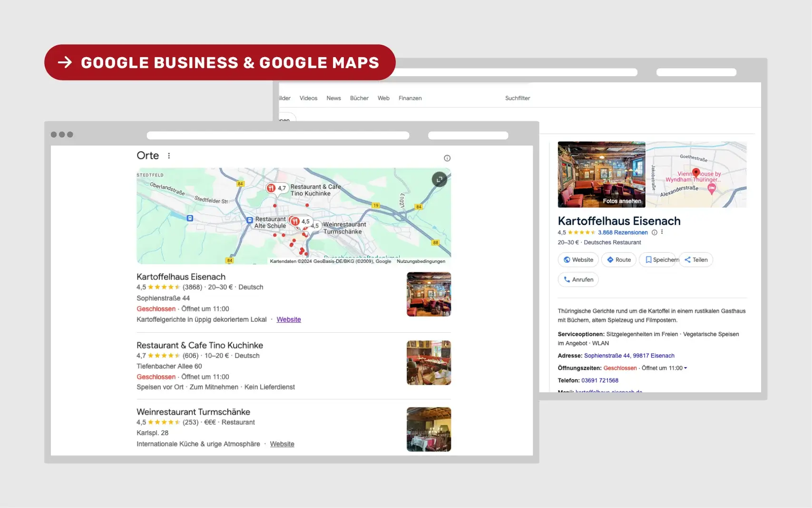Click the red location pin on the small map
Screen dimensions: 812x508
[x=696, y=172]
